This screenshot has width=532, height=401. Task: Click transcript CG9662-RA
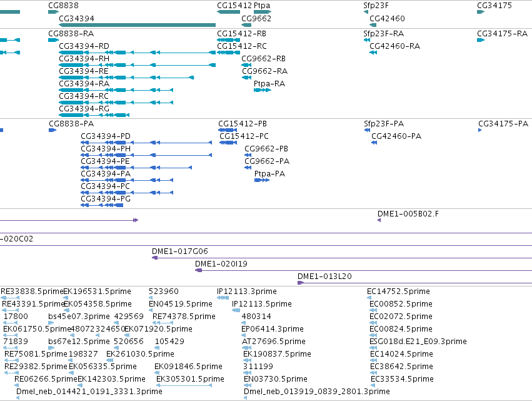pyautogui.click(x=264, y=71)
